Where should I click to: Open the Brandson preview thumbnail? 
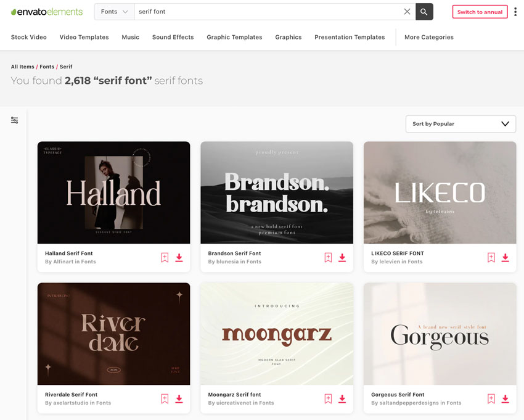(x=277, y=192)
